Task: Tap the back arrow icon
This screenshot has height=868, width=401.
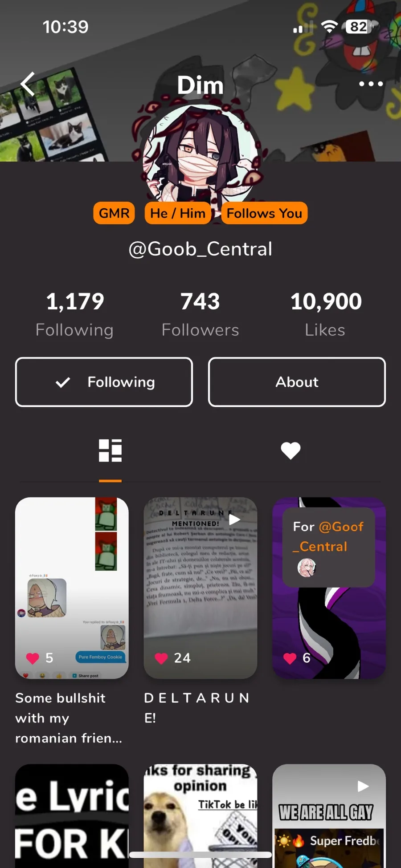Action: point(28,84)
